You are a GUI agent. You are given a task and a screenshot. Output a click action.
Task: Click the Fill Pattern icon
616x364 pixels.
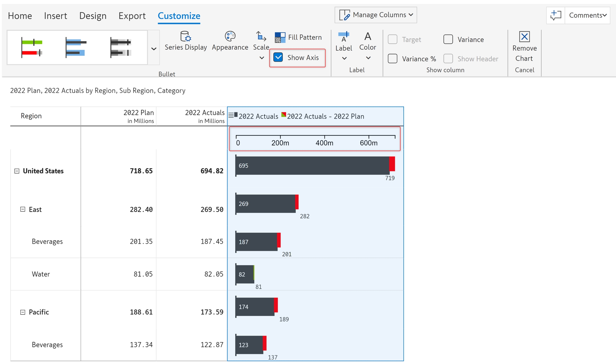280,37
